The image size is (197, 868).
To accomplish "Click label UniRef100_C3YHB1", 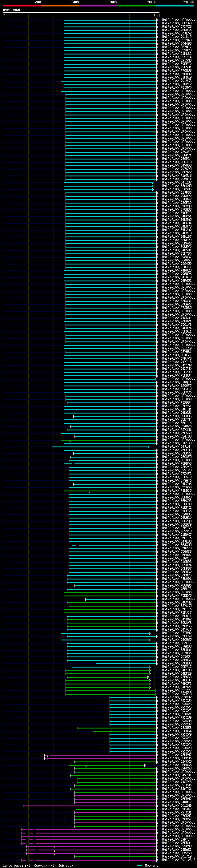I will click(x=176, y=352).
